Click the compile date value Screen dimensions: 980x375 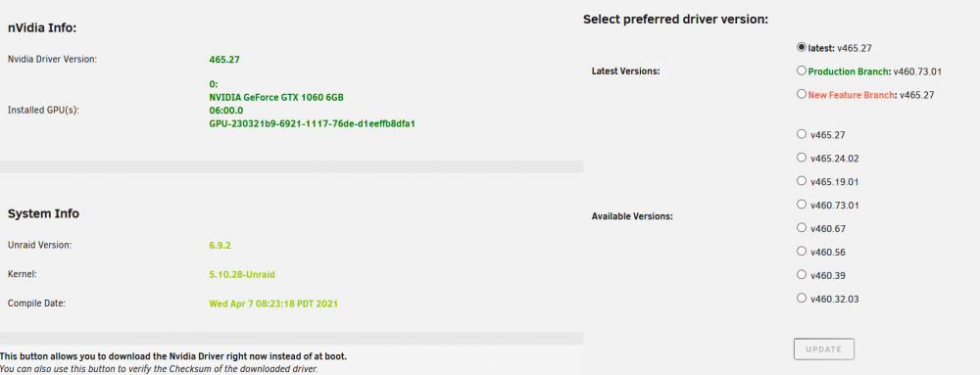(273, 304)
